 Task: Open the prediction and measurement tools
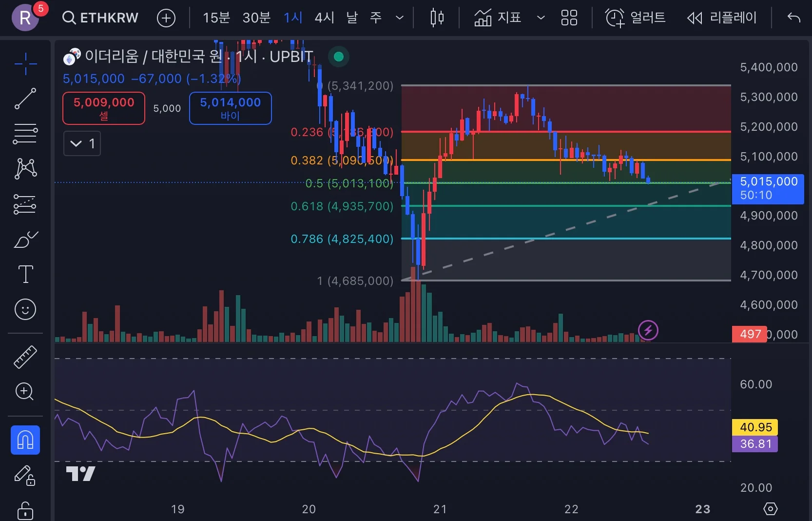(25, 204)
